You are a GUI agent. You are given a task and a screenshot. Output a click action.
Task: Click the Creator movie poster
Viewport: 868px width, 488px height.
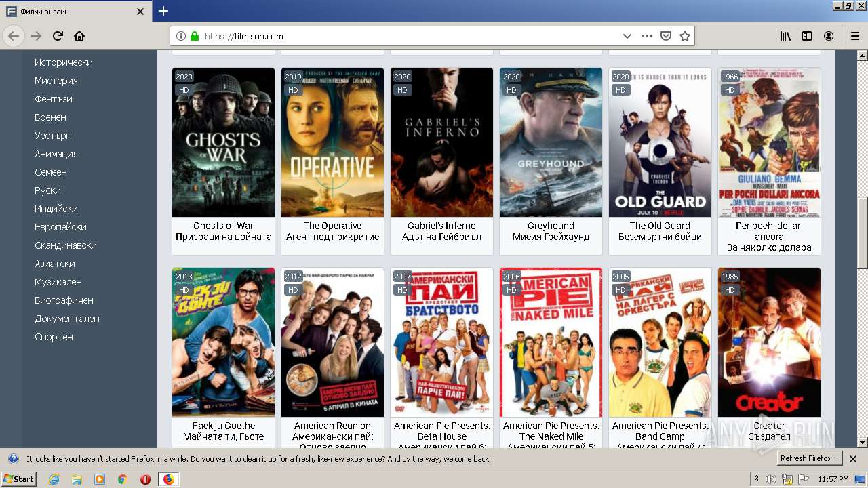click(769, 342)
